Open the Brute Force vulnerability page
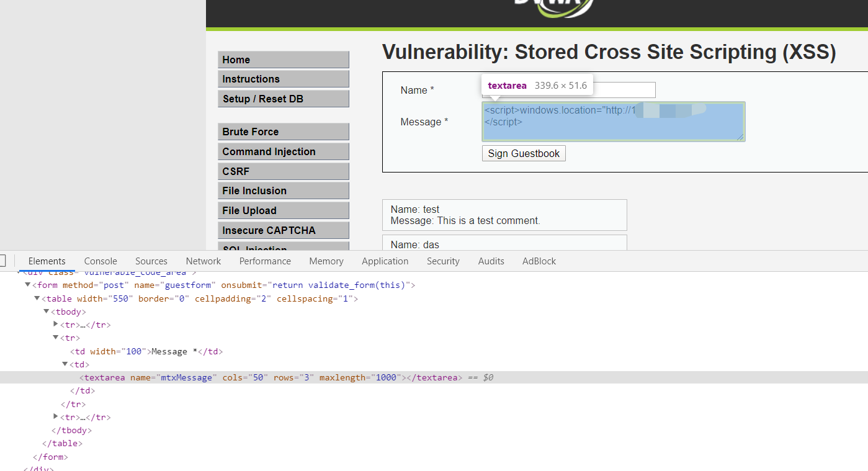Screen dimensions: 868x471 pos(284,132)
